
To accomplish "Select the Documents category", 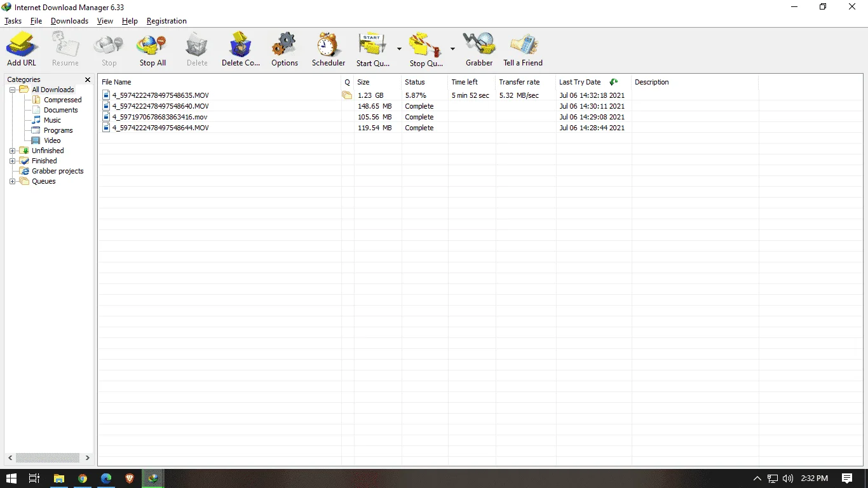I will tap(60, 110).
